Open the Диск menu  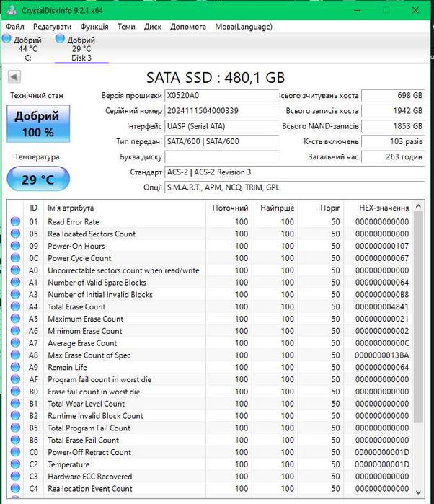(x=152, y=27)
